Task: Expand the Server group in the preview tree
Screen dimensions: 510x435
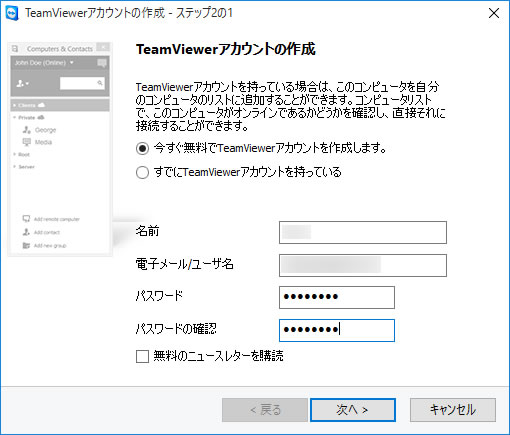Action: coord(15,166)
